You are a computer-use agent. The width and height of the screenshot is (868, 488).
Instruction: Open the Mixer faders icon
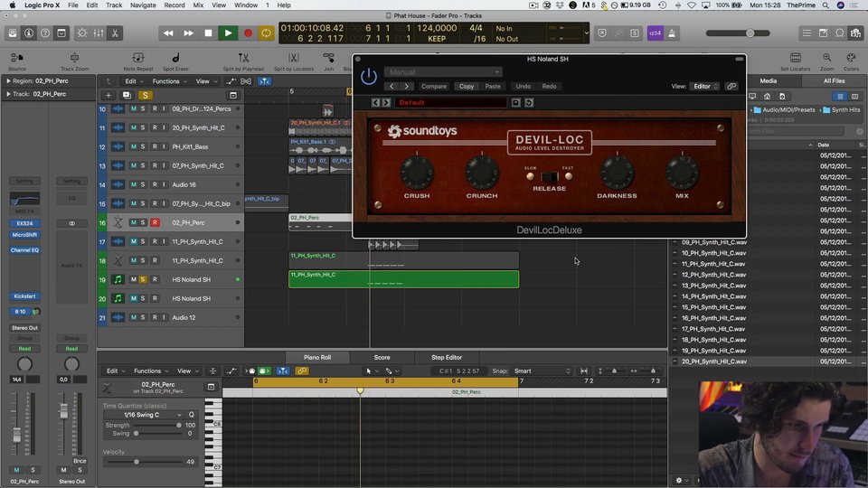point(99,33)
